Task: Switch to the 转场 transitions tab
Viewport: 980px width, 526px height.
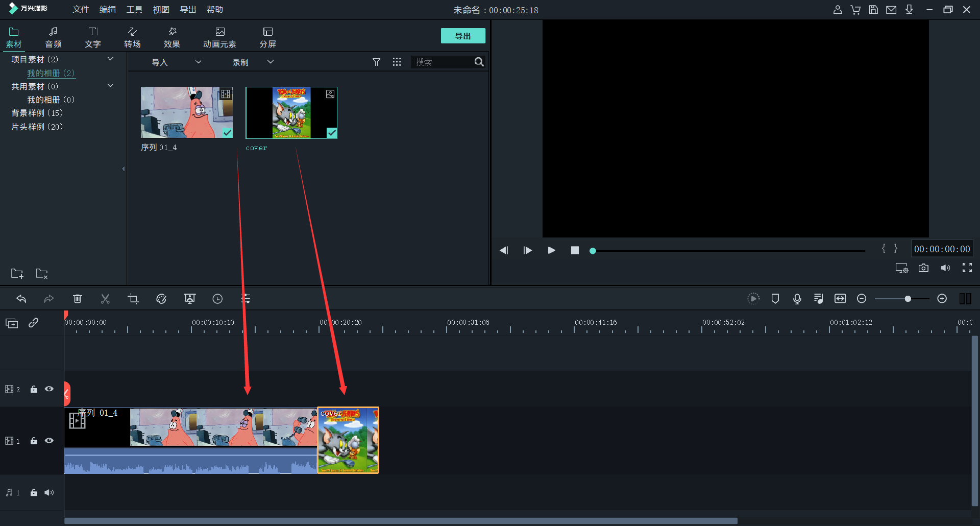Action: [x=132, y=37]
